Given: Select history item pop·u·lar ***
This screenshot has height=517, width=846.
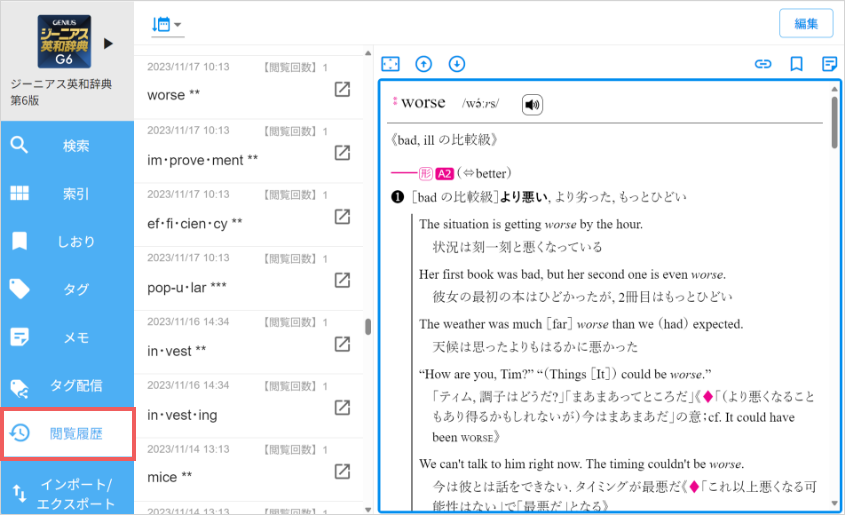Looking at the screenshot, I should coord(249,278).
